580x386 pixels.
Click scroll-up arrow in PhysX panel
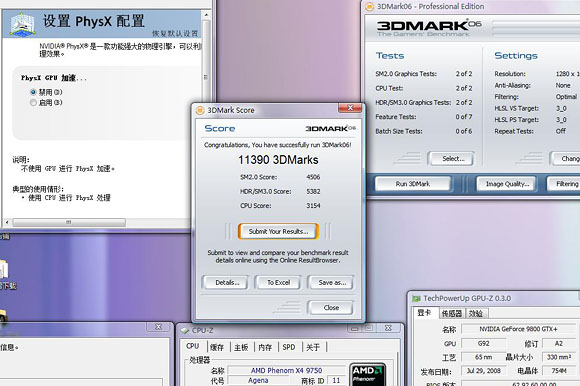(206, 15)
